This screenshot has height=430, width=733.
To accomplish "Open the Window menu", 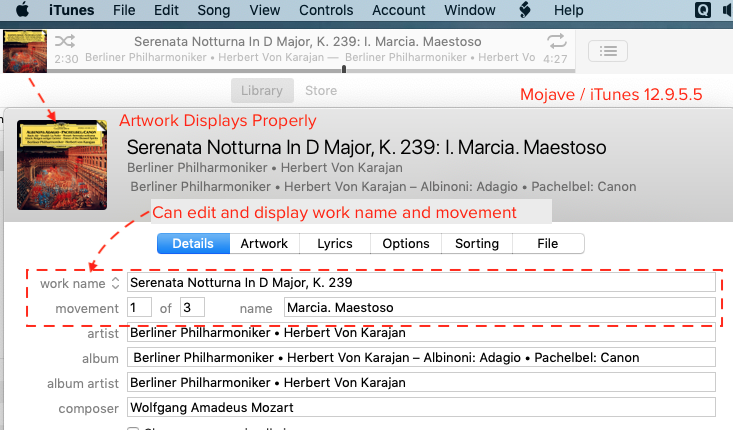I will [x=470, y=10].
